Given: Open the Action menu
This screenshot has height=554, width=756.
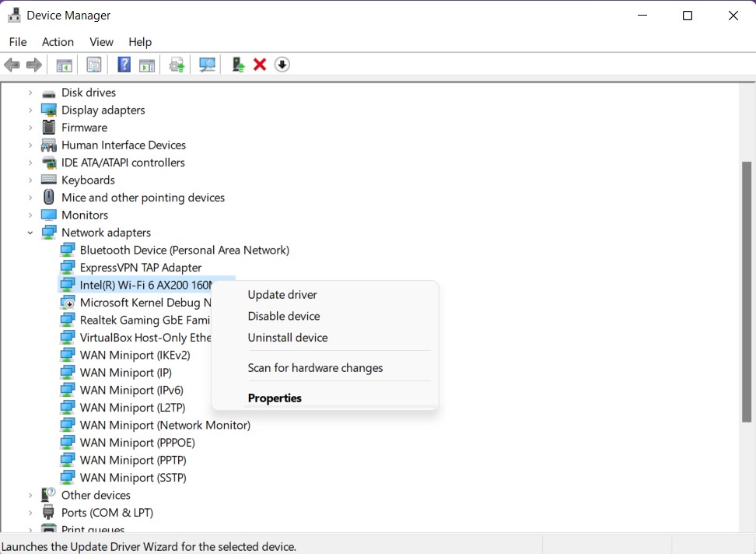Looking at the screenshot, I should 58,42.
